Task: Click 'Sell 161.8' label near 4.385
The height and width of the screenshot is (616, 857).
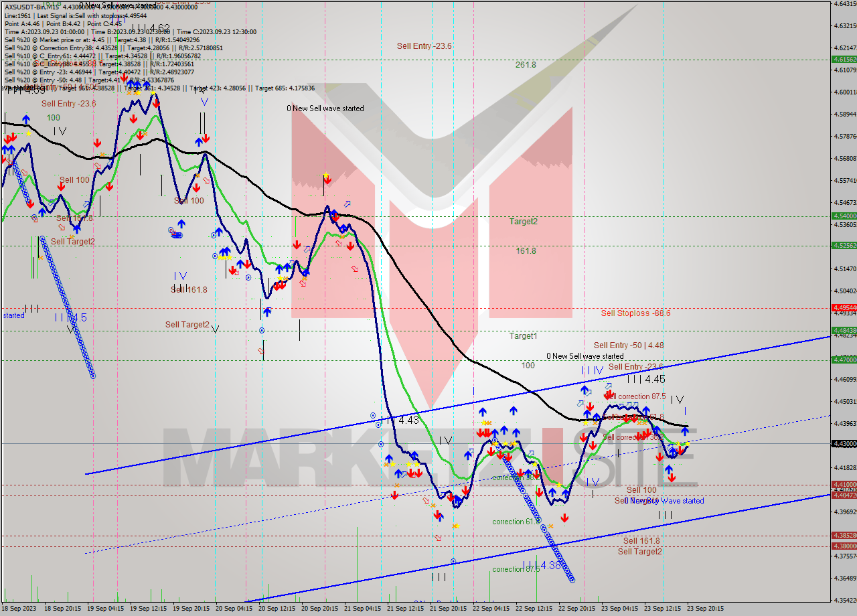Action: click(641, 540)
